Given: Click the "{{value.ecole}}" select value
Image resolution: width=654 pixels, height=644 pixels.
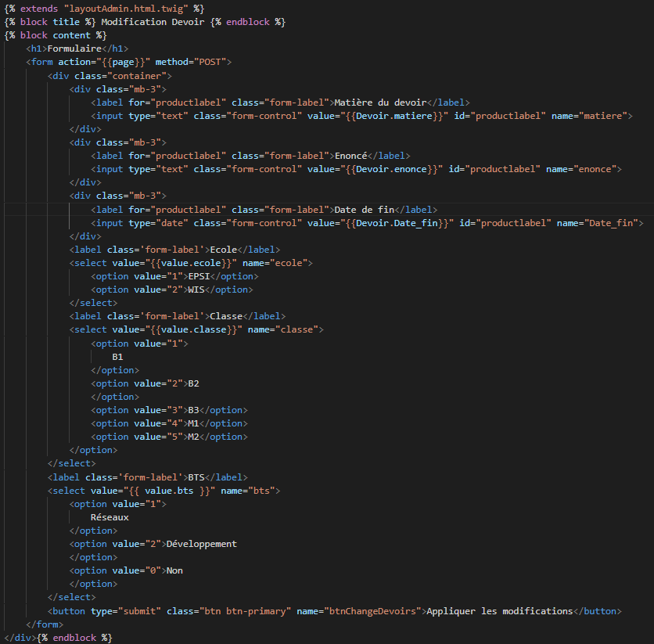Looking at the screenshot, I should [191, 263].
